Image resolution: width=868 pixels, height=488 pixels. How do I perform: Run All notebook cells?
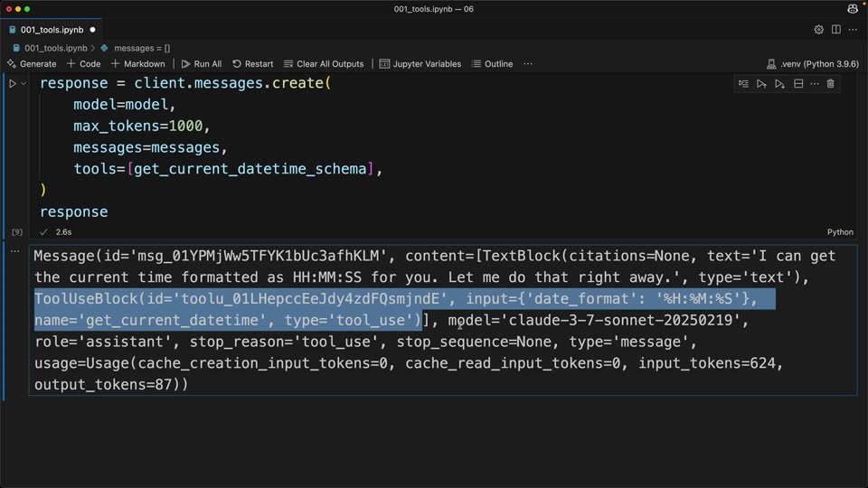[202, 64]
